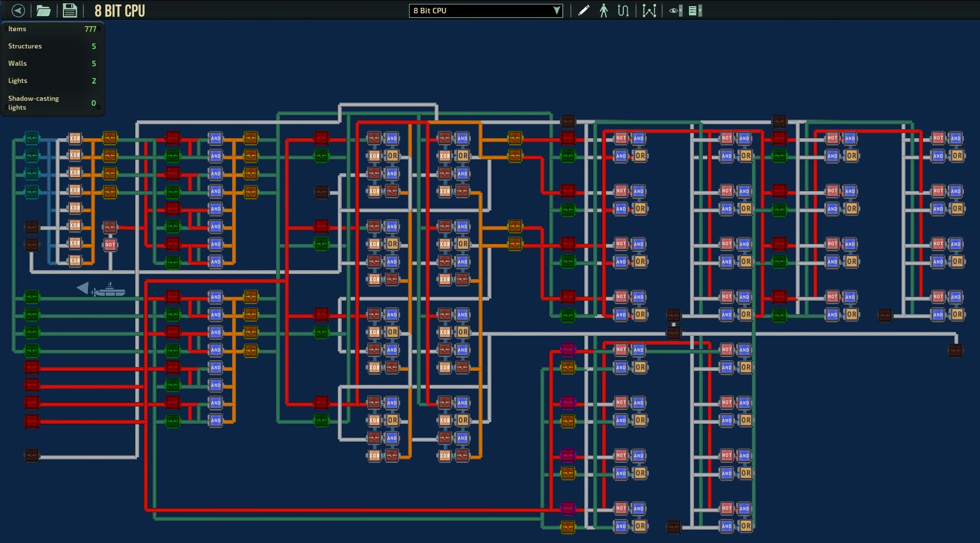Select the wire placement tool
This screenshot has width=980, height=543.
coord(623,10)
